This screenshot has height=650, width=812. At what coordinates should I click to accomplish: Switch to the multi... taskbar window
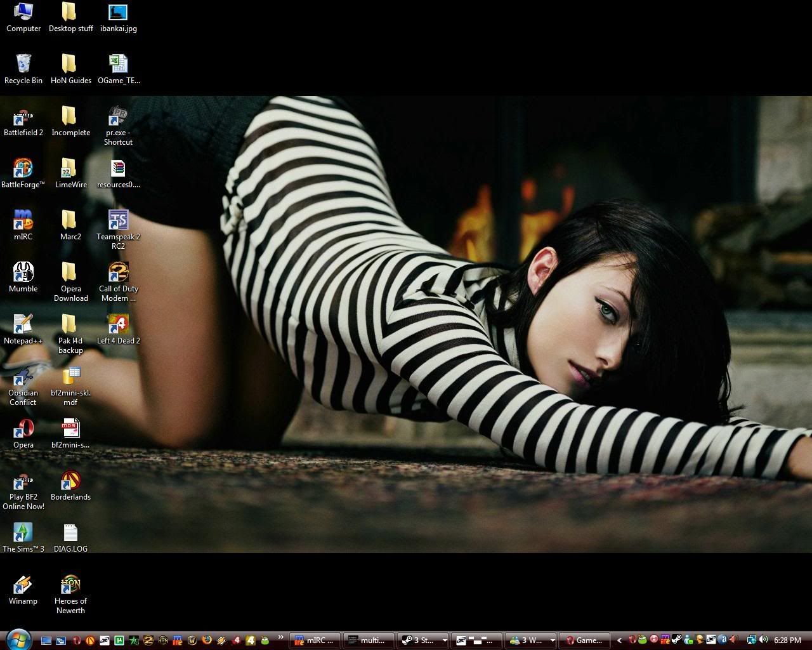click(369, 640)
